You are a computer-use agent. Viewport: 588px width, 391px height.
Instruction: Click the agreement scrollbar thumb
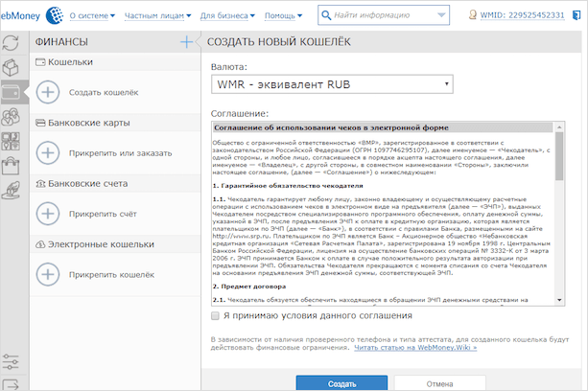coord(559,156)
